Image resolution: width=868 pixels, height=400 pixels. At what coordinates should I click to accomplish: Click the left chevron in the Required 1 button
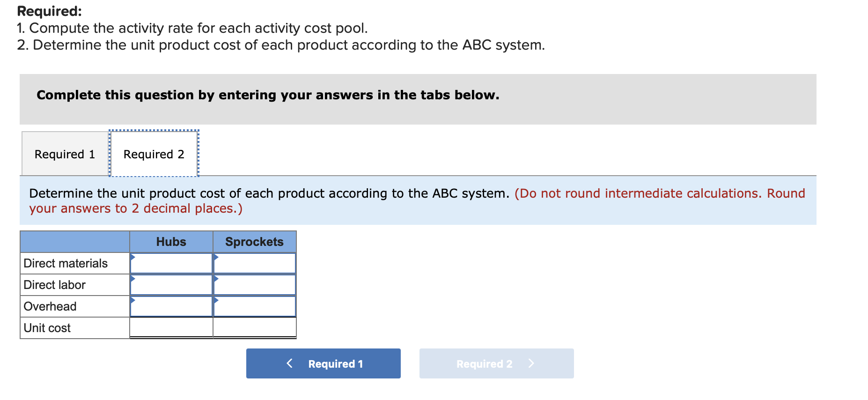(x=289, y=363)
